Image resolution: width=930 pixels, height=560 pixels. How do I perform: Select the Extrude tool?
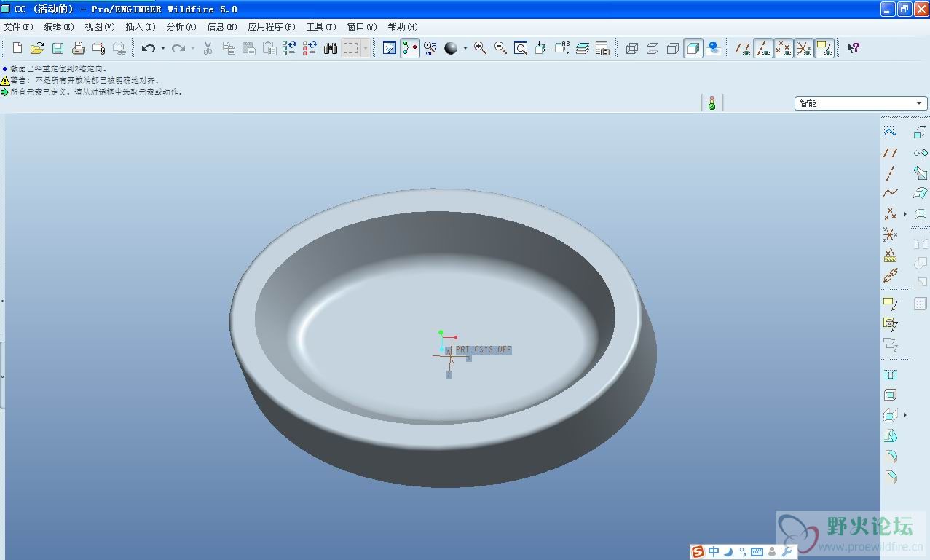pyautogui.click(x=921, y=133)
